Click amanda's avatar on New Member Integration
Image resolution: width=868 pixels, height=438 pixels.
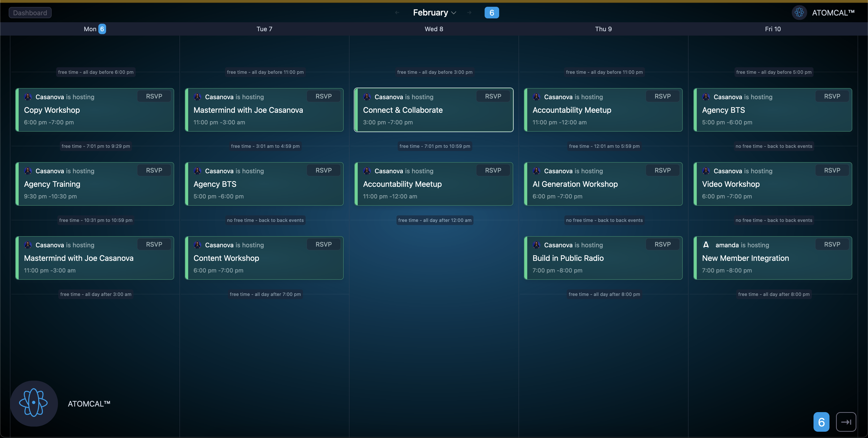coord(706,245)
